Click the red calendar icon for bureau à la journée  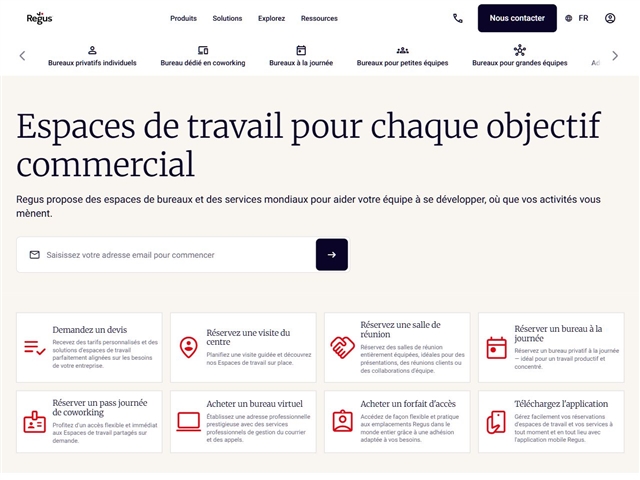pyautogui.click(x=496, y=348)
